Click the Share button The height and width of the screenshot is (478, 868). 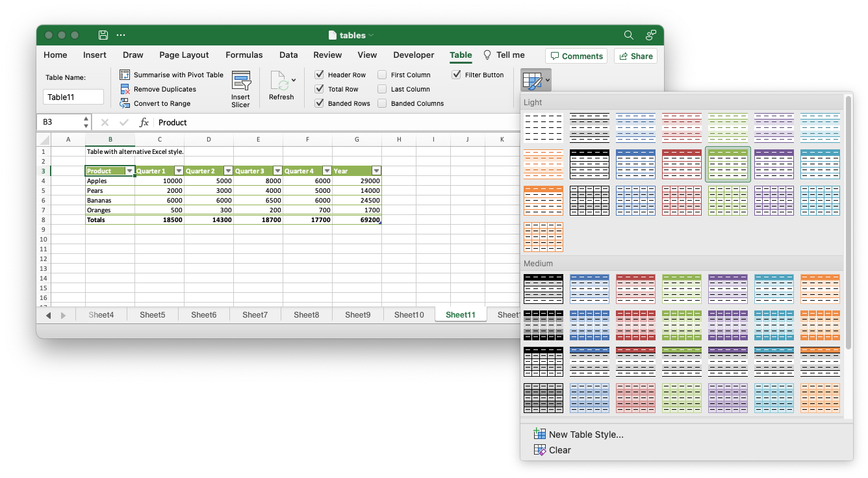[635, 56]
